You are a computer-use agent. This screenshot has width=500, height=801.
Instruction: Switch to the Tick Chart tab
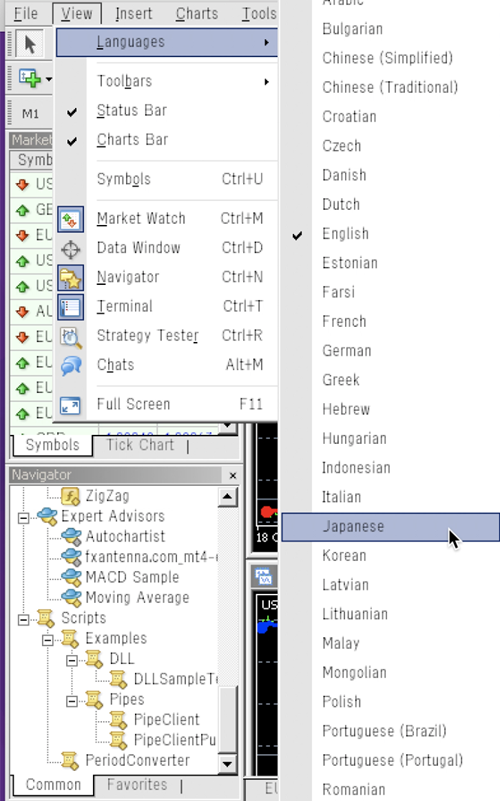point(140,445)
